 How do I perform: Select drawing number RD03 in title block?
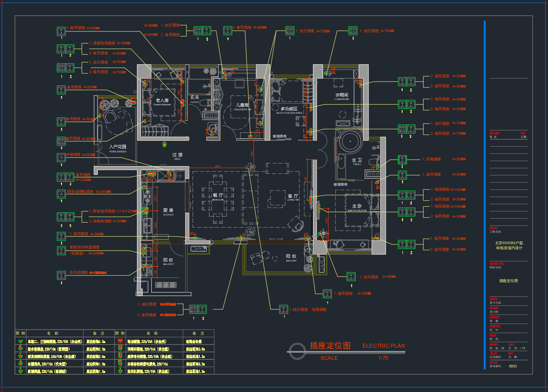(x=513, y=366)
